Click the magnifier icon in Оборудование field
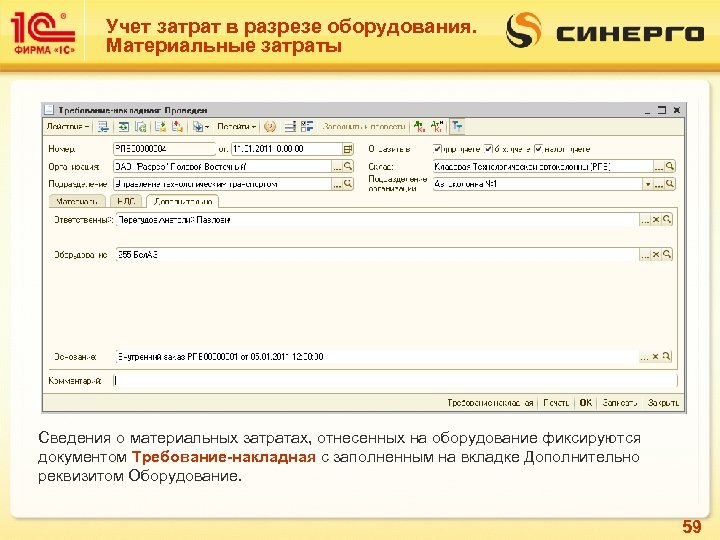Screen dimensions: 720x540 (x=667, y=254)
